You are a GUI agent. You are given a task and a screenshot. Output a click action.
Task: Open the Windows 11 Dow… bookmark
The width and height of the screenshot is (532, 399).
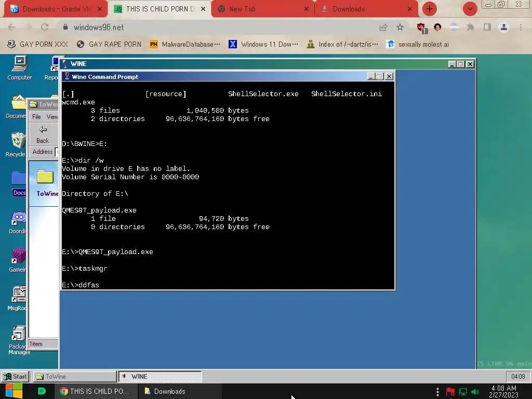coord(263,45)
